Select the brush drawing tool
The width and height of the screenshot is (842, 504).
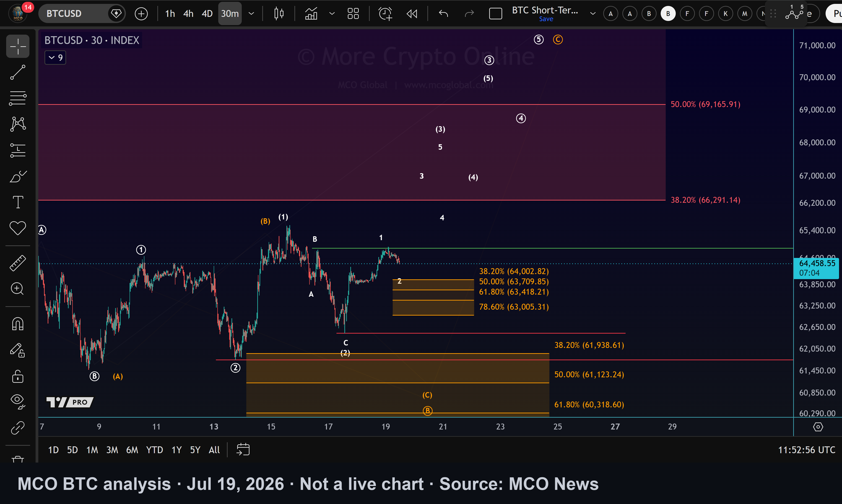pyautogui.click(x=18, y=176)
